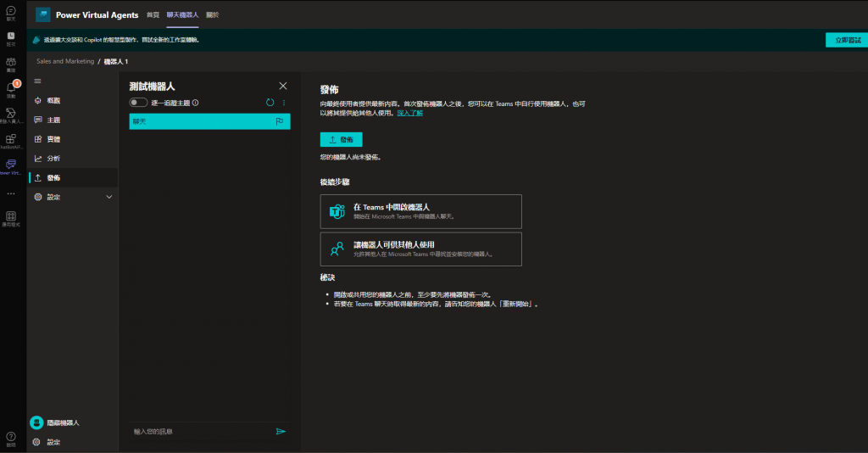This screenshot has width=868, height=453.
Task: Open 說明 help icon at rail bottom
Action: pyautogui.click(x=10, y=439)
